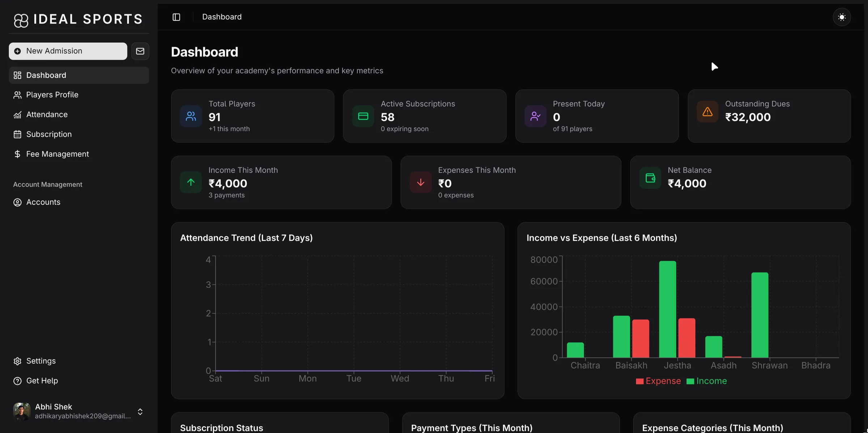
Task: Click the Get Help question icon
Action: click(17, 381)
